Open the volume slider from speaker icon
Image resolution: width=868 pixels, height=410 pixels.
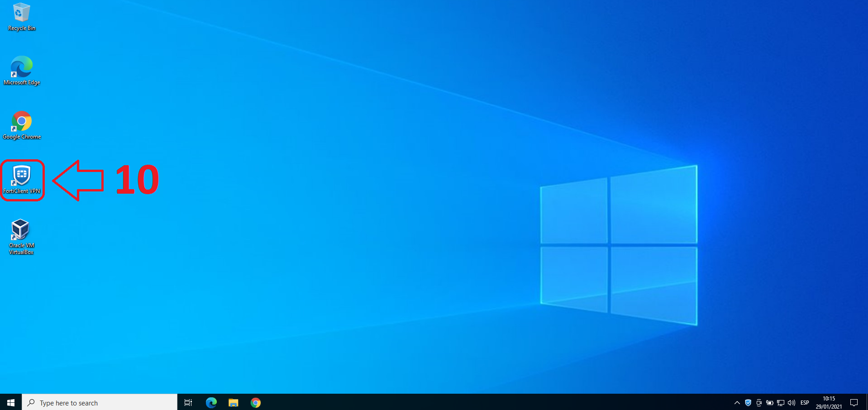point(792,402)
